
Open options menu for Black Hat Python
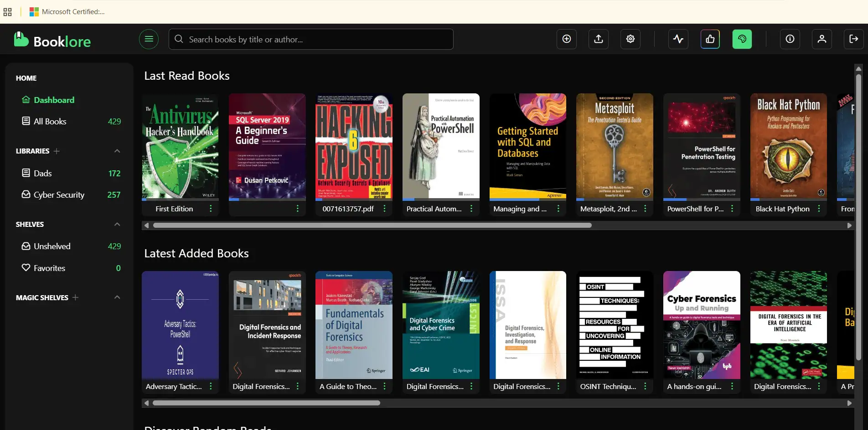pos(819,209)
